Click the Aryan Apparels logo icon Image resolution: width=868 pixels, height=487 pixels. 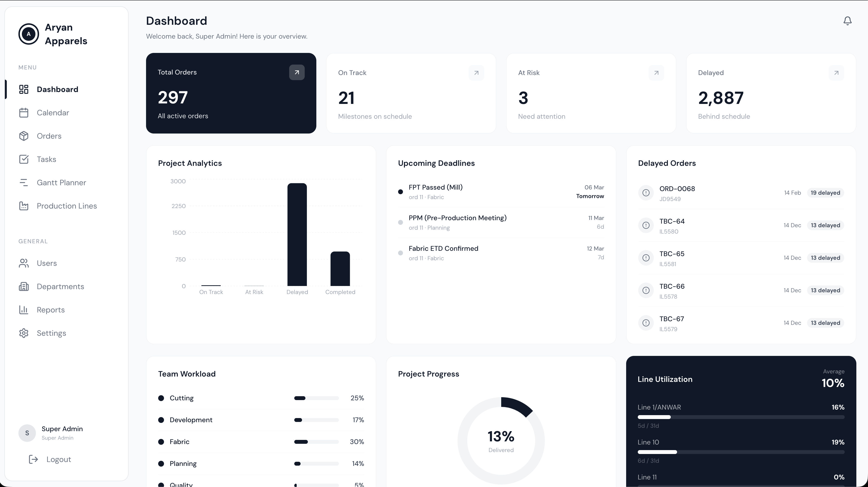coord(29,34)
